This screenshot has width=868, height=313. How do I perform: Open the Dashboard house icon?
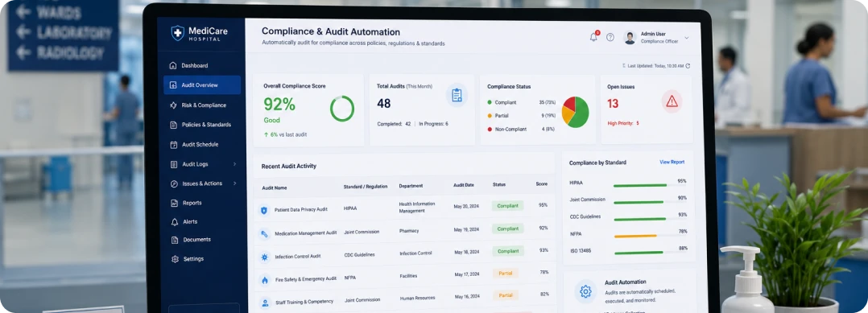(x=173, y=65)
